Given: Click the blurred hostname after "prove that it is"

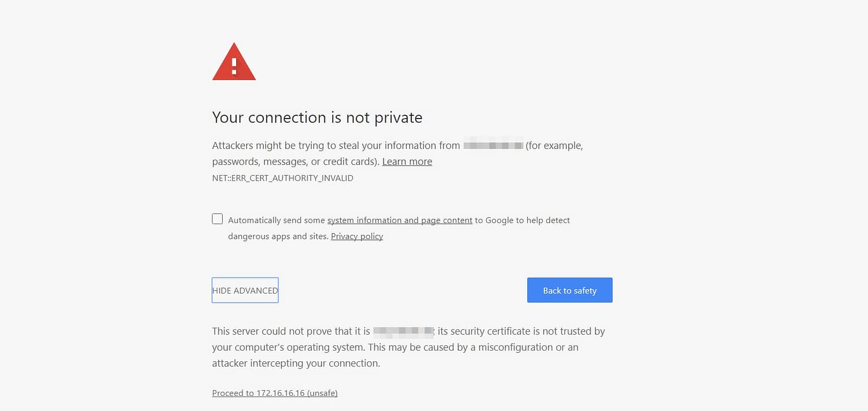Looking at the screenshot, I should [403, 331].
